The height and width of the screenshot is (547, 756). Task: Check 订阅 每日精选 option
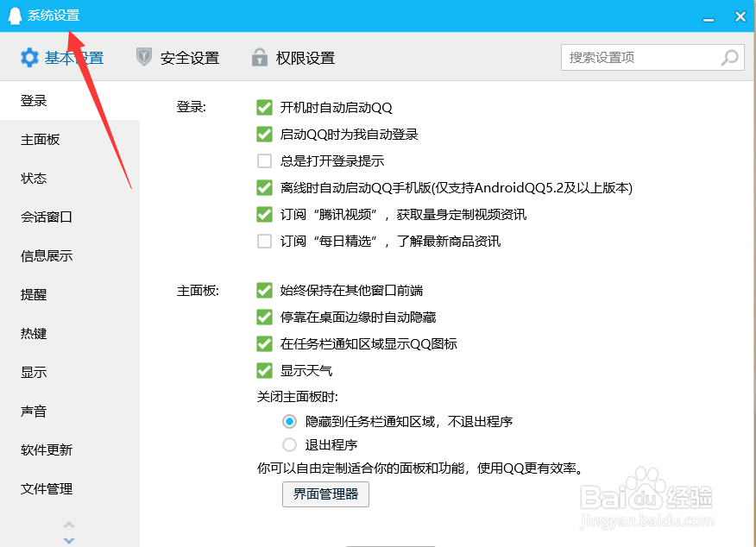264,241
